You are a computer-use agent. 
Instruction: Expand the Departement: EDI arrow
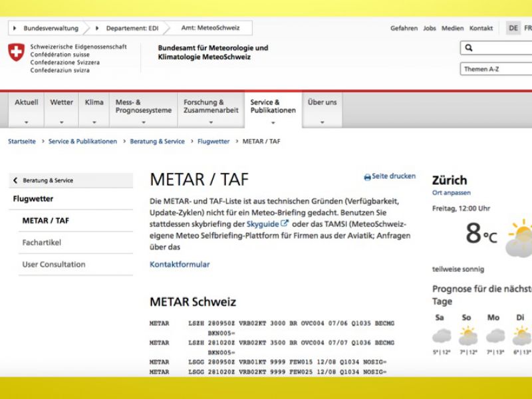(97, 28)
